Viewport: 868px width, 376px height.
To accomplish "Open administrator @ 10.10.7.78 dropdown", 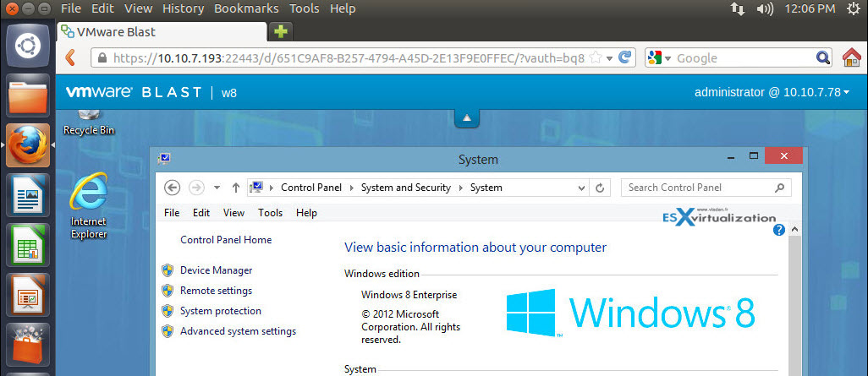I will click(772, 92).
